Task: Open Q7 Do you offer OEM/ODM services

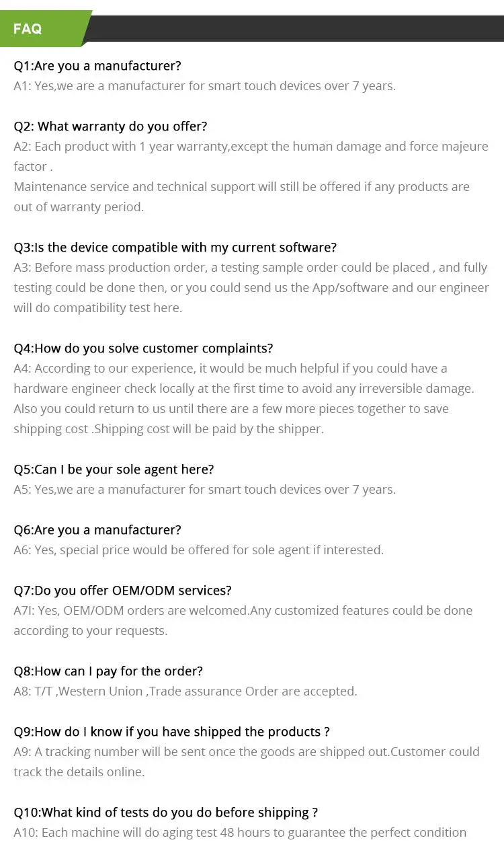Action: [123, 591]
